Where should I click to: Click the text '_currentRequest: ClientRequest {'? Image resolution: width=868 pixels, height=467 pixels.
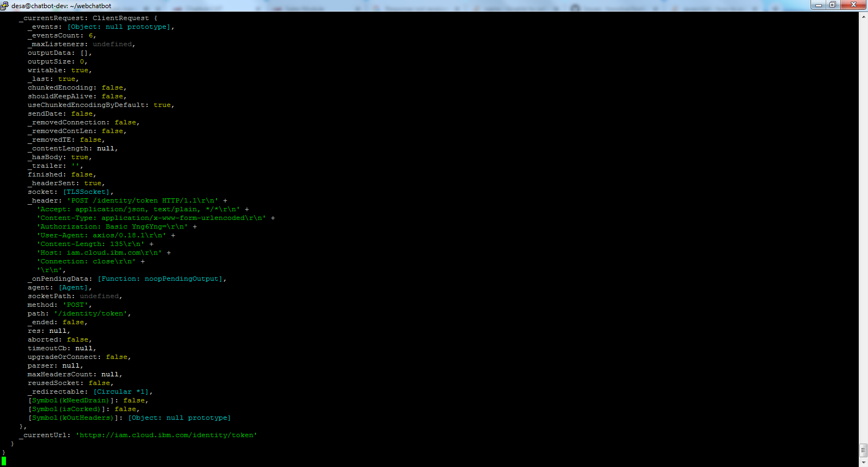click(88, 18)
